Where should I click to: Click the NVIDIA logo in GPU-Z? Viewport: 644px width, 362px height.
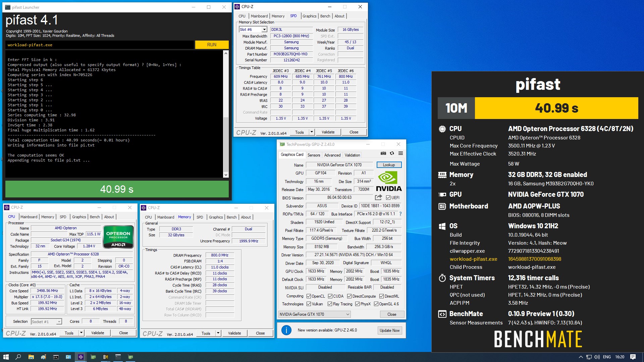click(x=388, y=181)
